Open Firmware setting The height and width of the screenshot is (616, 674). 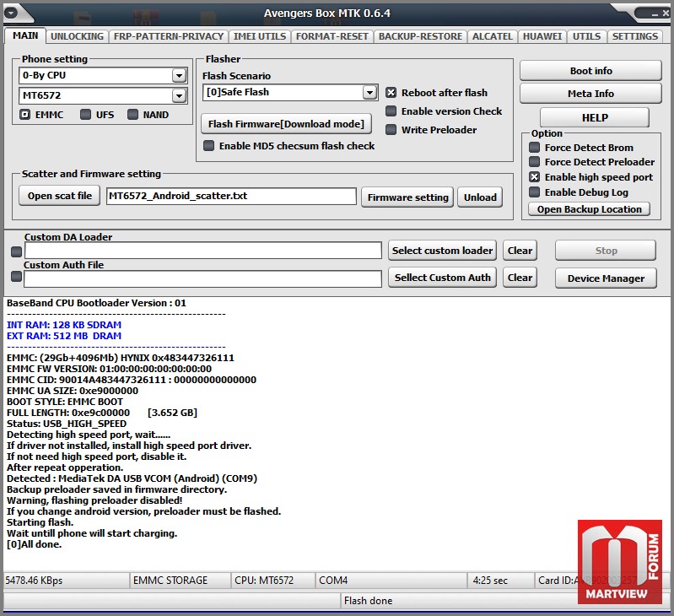407,197
